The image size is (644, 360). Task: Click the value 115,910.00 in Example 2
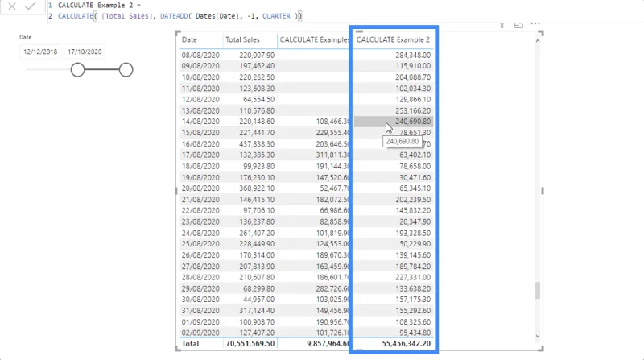point(413,66)
